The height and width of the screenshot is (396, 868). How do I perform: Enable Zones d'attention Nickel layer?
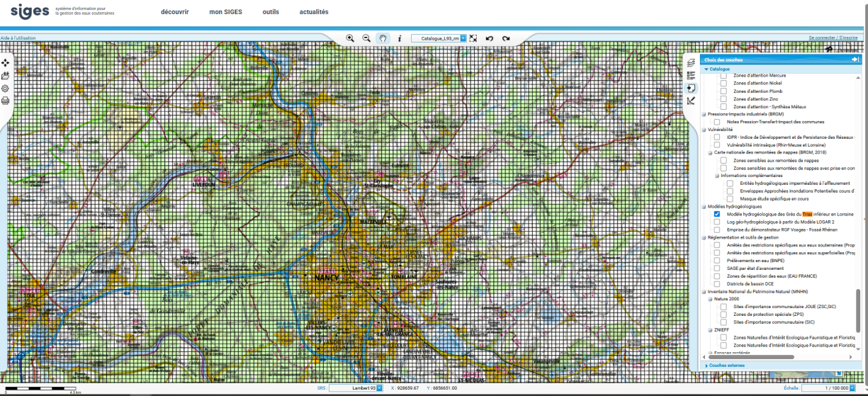pyautogui.click(x=723, y=83)
